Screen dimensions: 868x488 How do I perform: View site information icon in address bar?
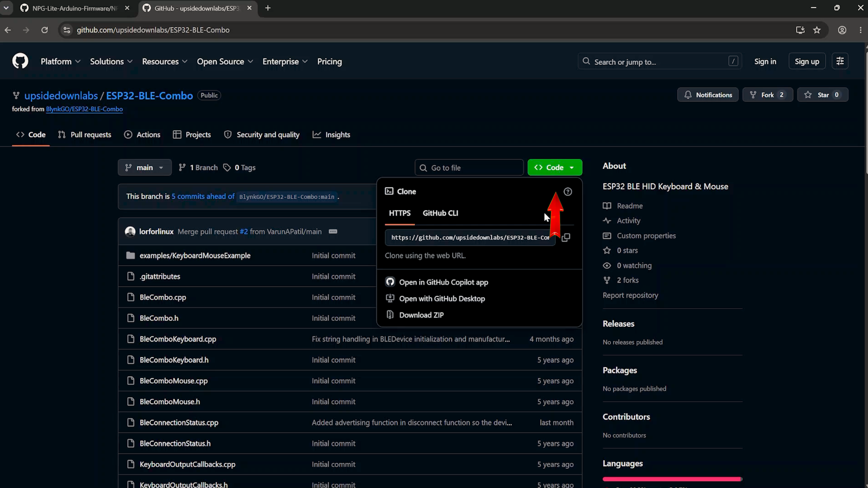pyautogui.click(x=67, y=30)
